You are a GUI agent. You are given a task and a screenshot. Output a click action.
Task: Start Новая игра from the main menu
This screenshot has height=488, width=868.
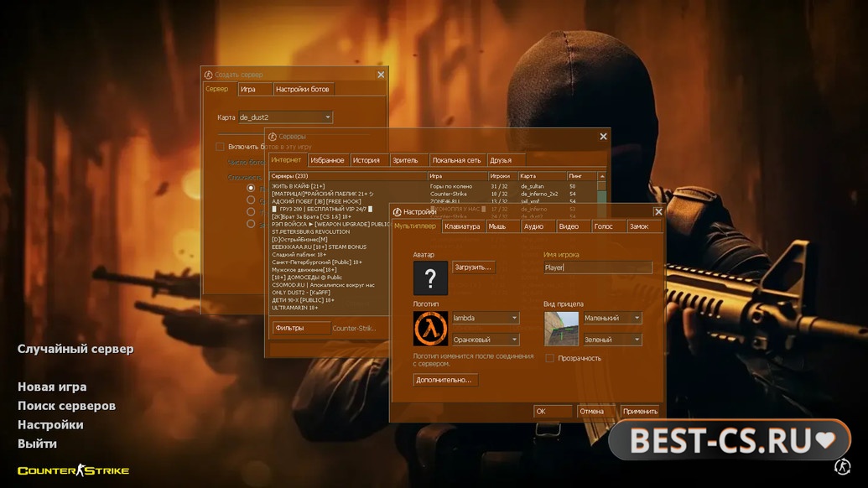tap(52, 387)
